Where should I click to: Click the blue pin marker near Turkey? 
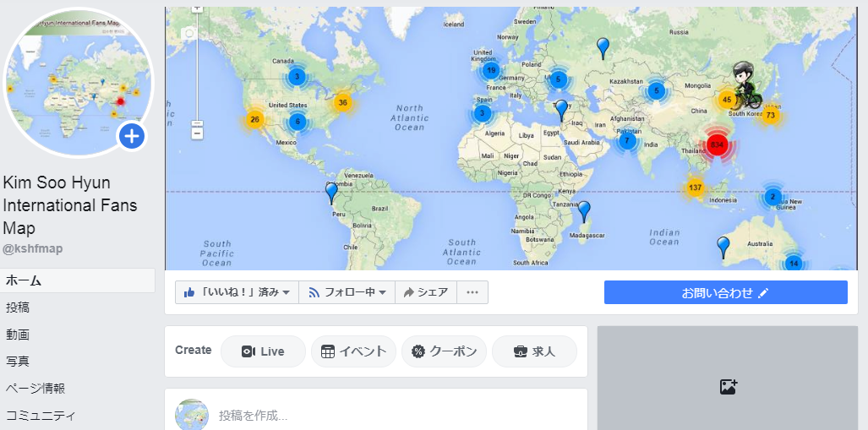(561, 110)
